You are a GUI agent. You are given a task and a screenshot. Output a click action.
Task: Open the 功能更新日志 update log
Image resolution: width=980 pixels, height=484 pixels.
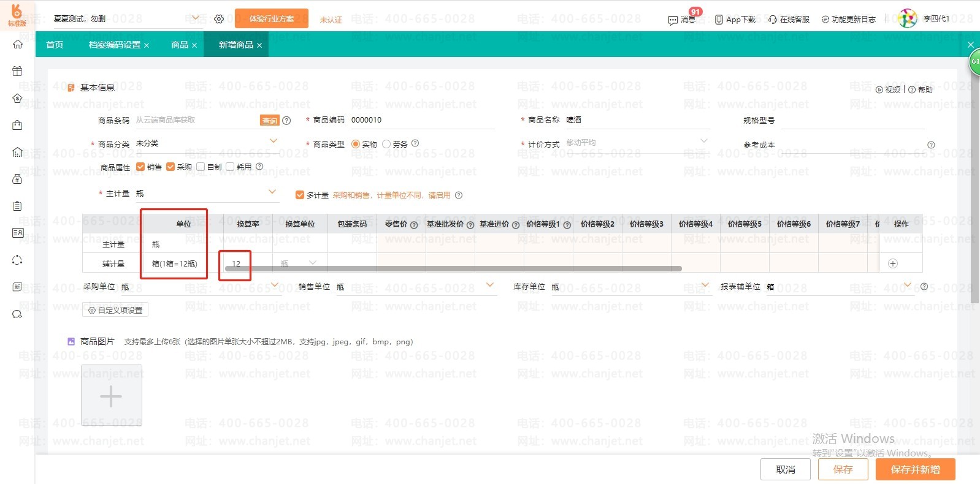coord(849,20)
